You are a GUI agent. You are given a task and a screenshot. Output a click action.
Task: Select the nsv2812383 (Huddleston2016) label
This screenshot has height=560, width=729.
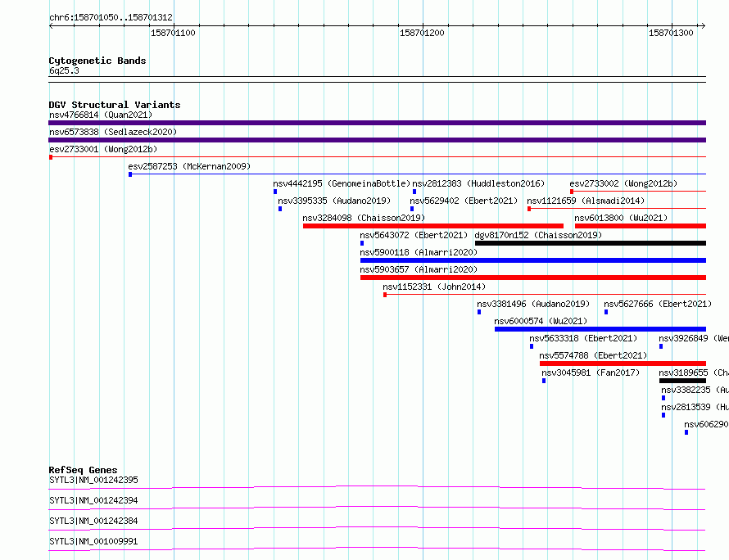click(x=478, y=183)
